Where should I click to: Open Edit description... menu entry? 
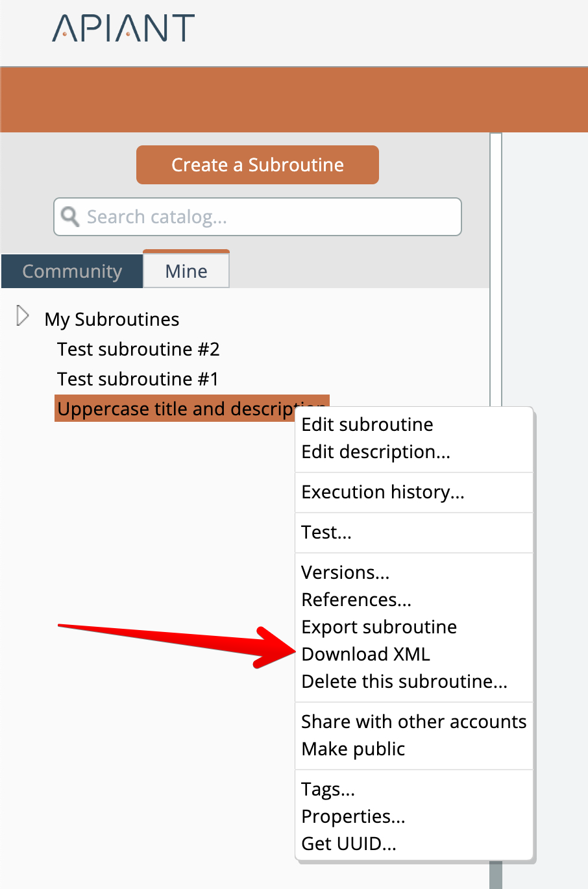point(376,452)
